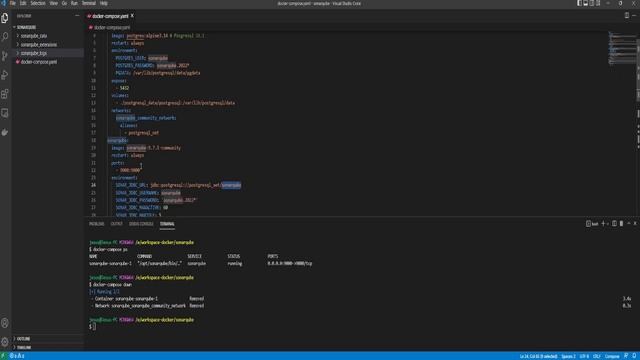640x360 pixels.
Task: Change the CRLF end of line sequence
Action: tap(597, 356)
